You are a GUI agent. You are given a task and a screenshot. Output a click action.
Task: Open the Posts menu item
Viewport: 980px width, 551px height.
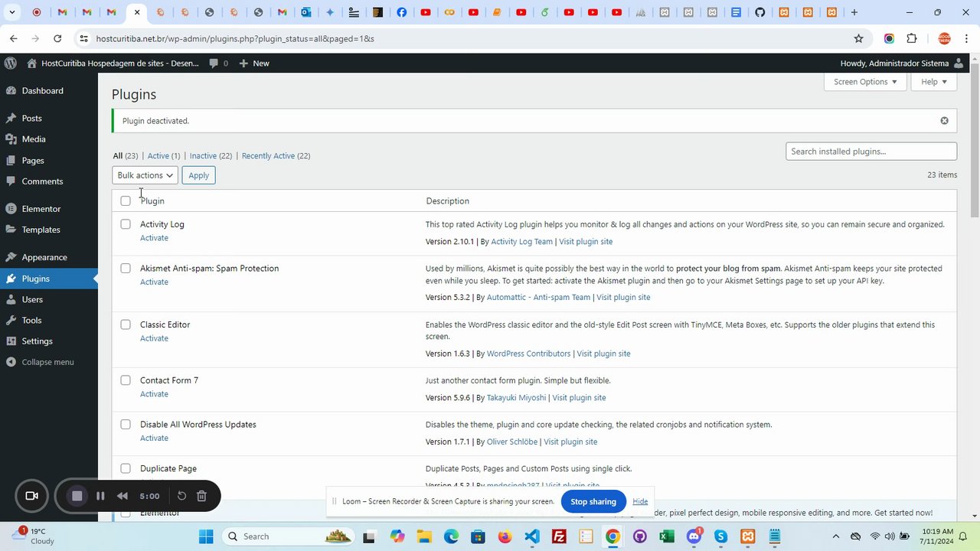(x=31, y=118)
